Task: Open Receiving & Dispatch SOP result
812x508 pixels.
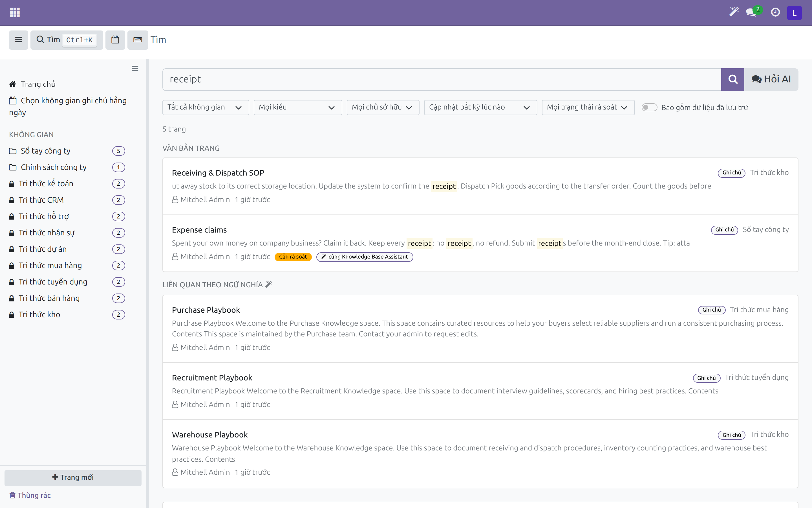Action: pos(218,173)
